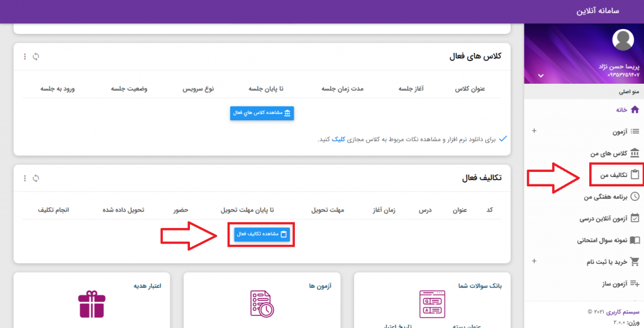Viewport: 644px width, 328px height.
Task: Click the نوع سرویس column header
Action: coord(198,89)
